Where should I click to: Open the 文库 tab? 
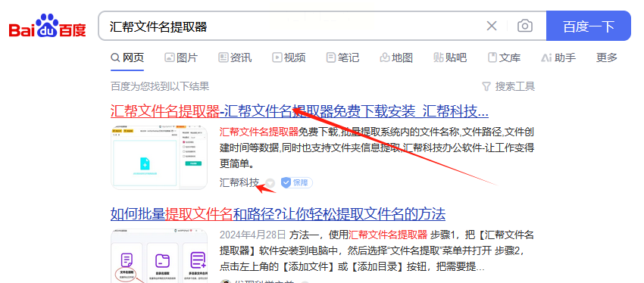pyautogui.click(x=504, y=58)
